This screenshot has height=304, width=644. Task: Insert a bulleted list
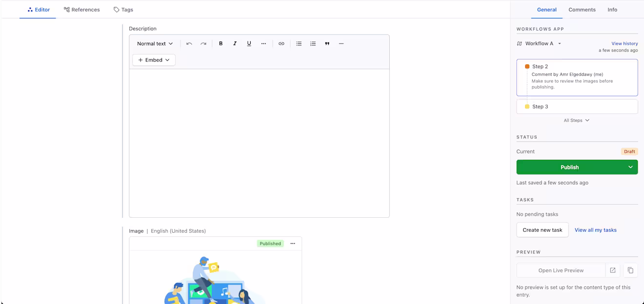point(299,43)
